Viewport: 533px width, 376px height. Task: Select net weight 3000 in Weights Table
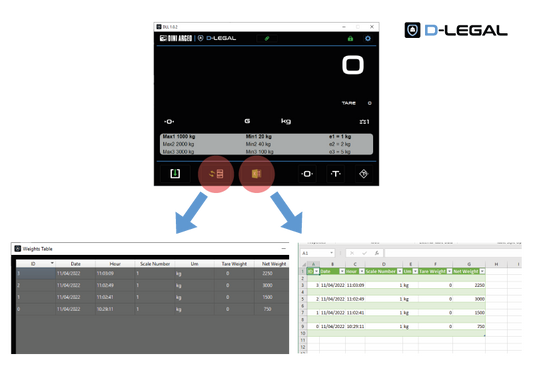(x=268, y=285)
